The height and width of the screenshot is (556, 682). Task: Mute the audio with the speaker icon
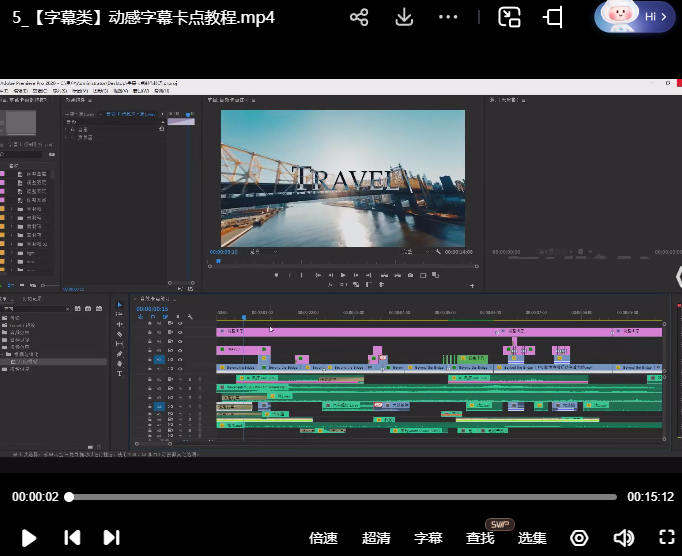tap(623, 538)
